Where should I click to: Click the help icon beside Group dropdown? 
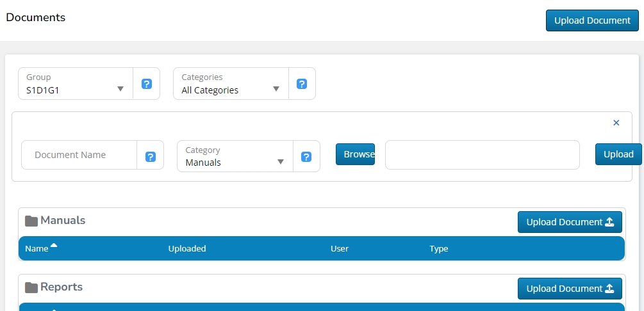tap(147, 84)
